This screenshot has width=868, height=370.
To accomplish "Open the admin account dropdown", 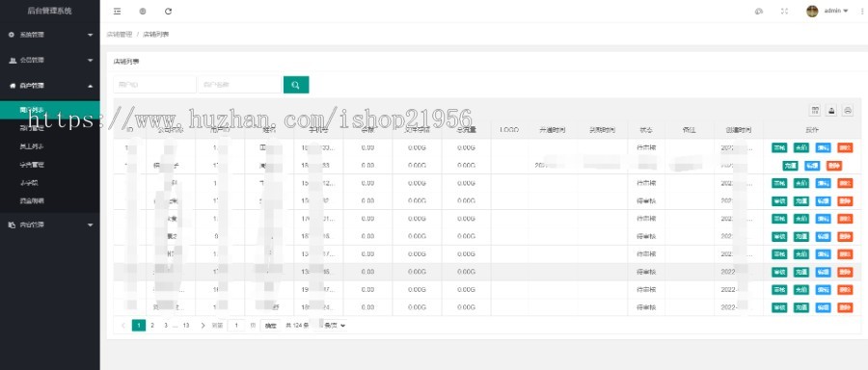I will pyautogui.click(x=835, y=11).
